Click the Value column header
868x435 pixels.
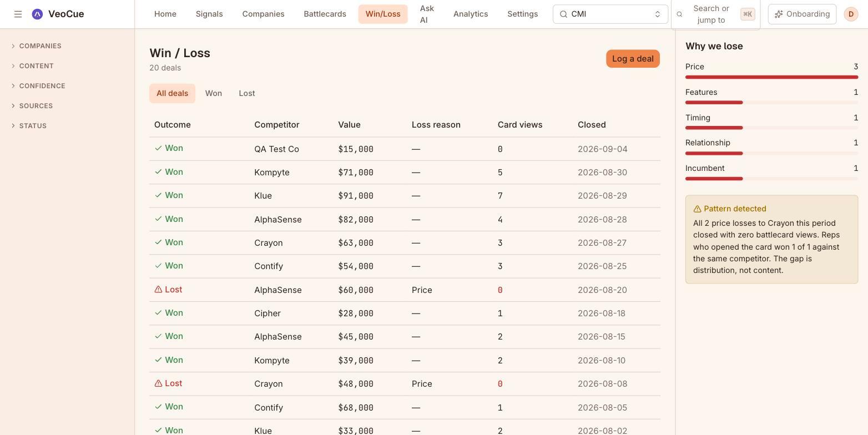[x=349, y=125]
